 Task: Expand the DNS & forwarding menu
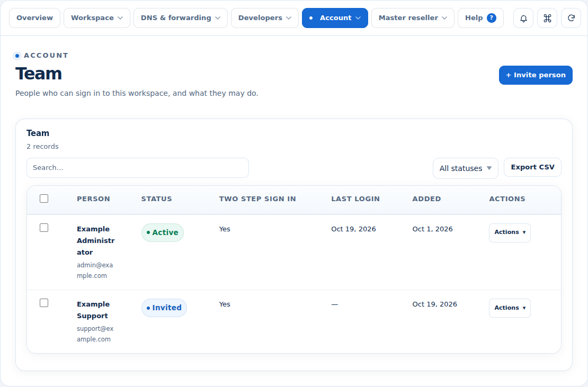point(181,18)
